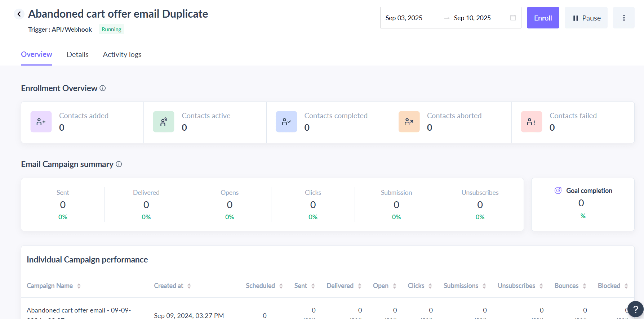The width and height of the screenshot is (644, 319).
Task: Click the Enroll button
Action: [x=543, y=18]
